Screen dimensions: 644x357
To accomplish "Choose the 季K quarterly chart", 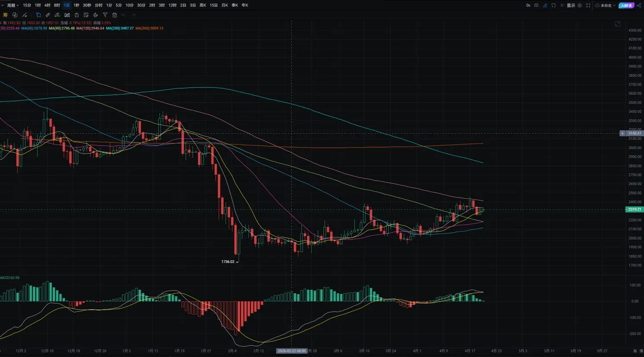I will 234,5.
